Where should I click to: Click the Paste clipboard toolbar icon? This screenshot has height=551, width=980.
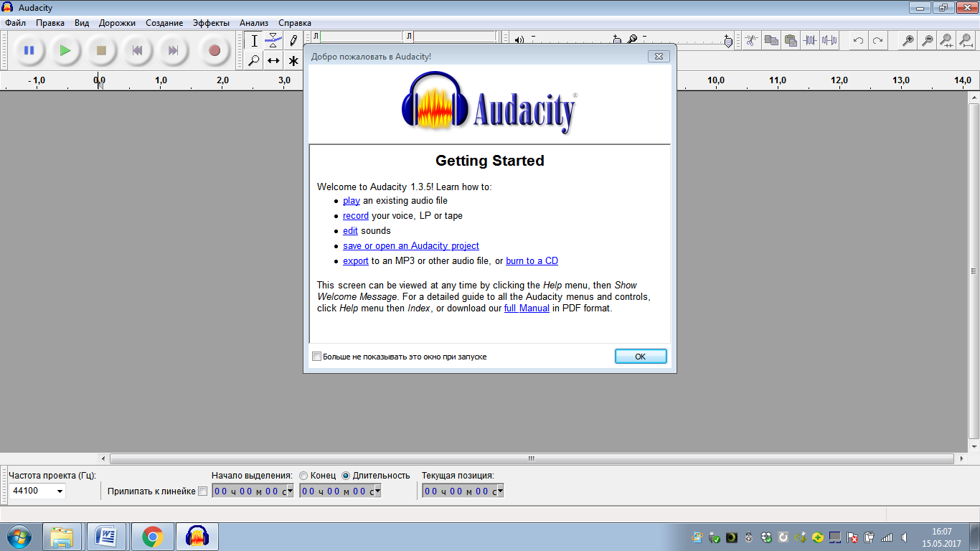(791, 41)
